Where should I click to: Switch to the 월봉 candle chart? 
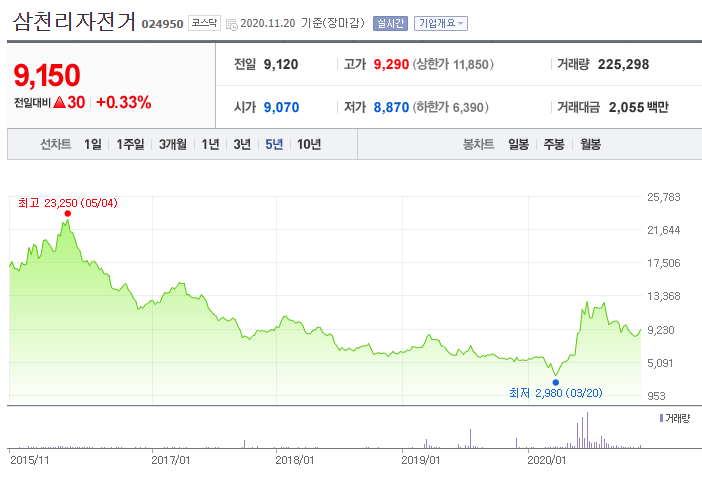point(591,145)
